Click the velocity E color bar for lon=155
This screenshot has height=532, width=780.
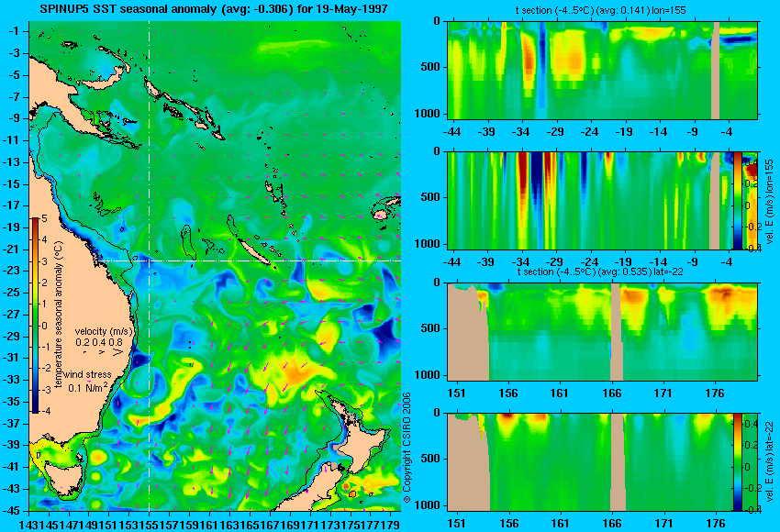(x=738, y=200)
